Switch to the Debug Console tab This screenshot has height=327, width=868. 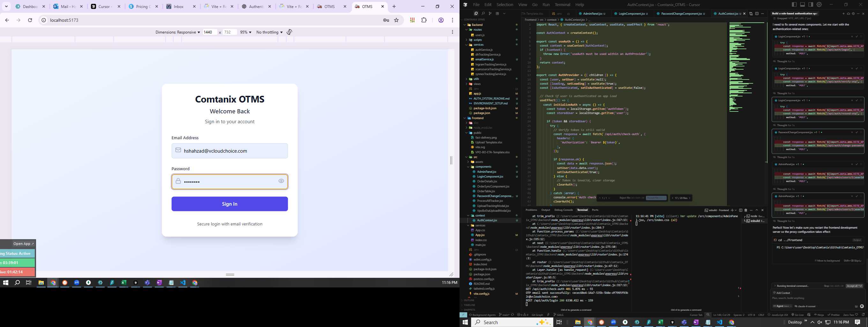pyautogui.click(x=563, y=210)
